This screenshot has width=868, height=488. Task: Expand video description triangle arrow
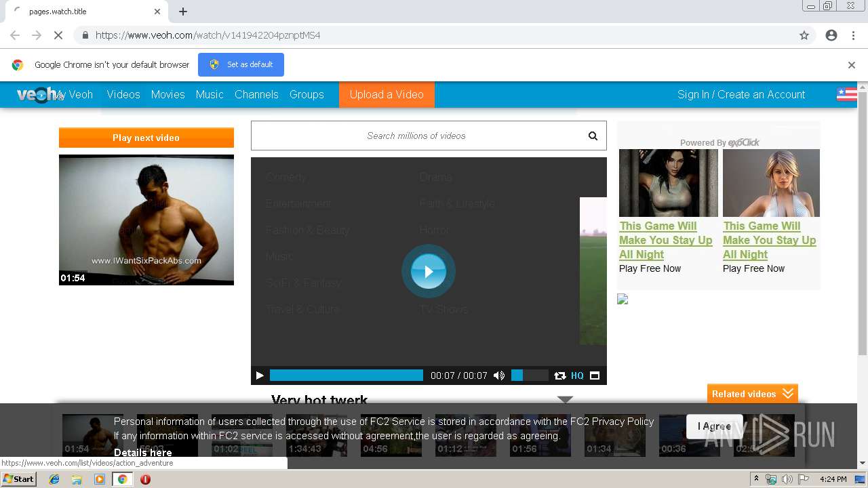[x=566, y=400]
